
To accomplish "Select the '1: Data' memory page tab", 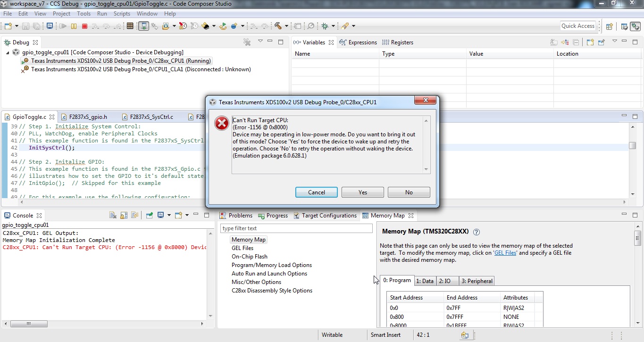I will click(425, 281).
